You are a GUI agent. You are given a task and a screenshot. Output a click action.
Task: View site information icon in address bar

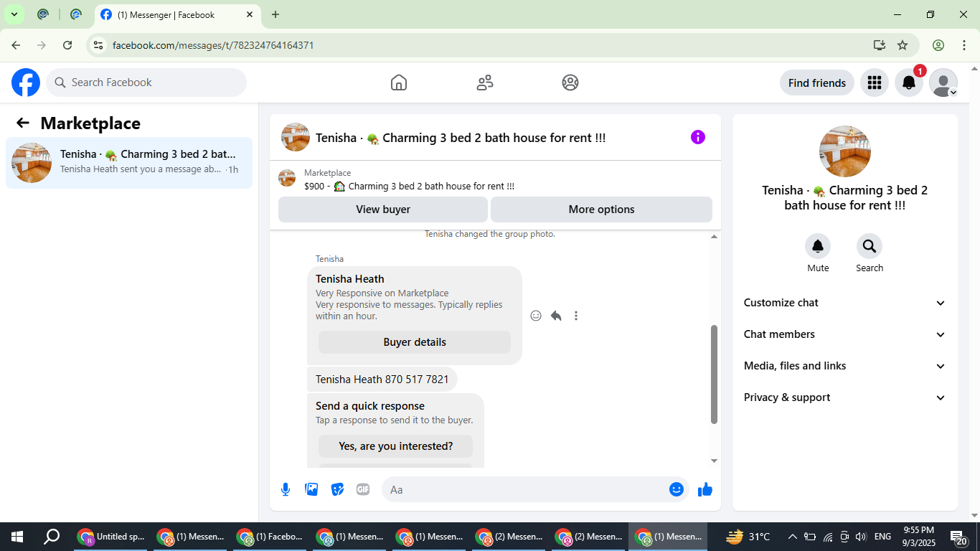98,45
